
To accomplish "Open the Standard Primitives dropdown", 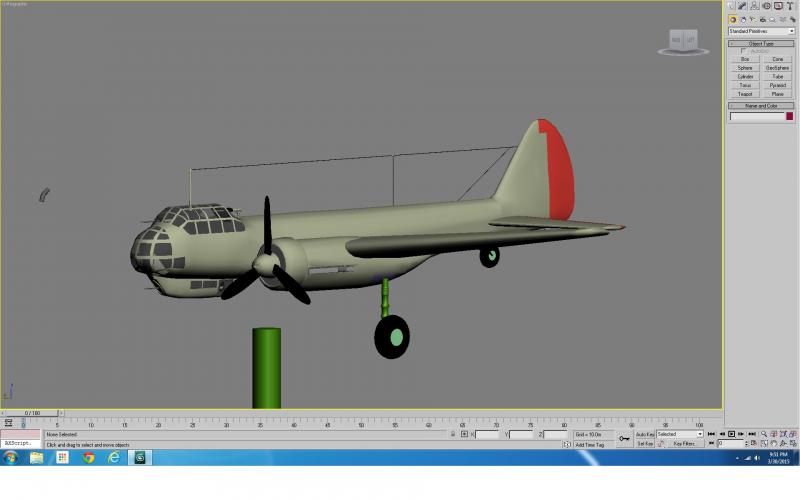I will pos(761,31).
